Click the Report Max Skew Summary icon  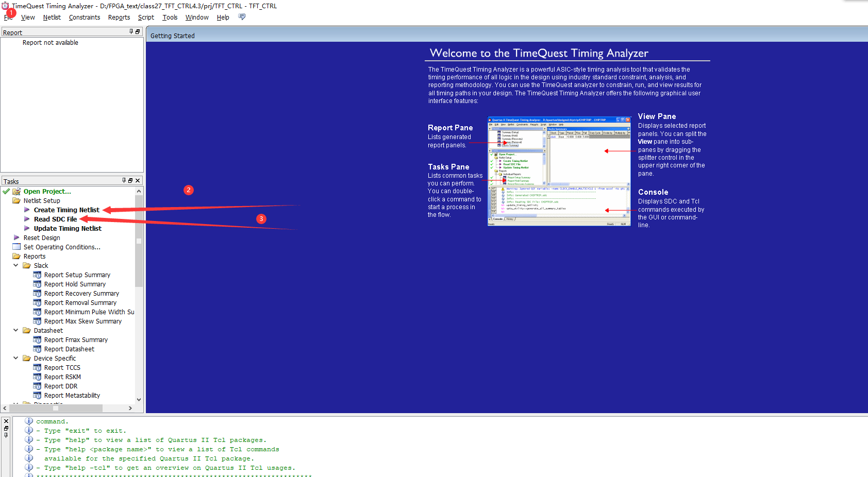pyautogui.click(x=37, y=321)
